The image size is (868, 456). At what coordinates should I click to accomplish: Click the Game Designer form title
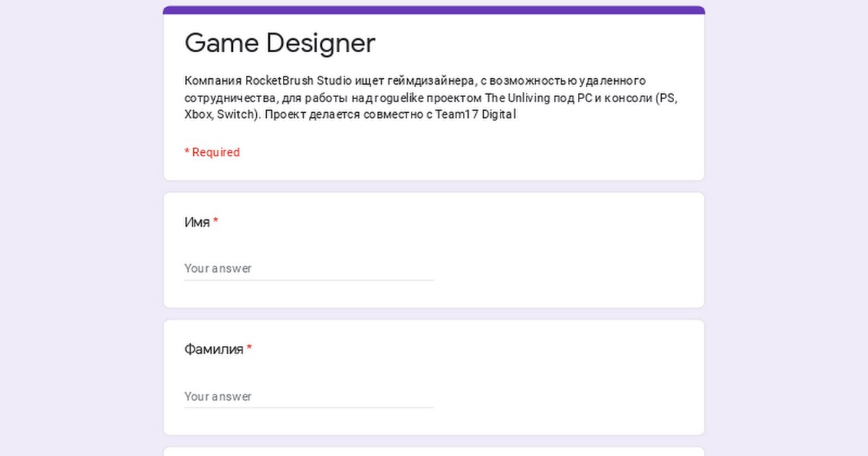pos(280,43)
